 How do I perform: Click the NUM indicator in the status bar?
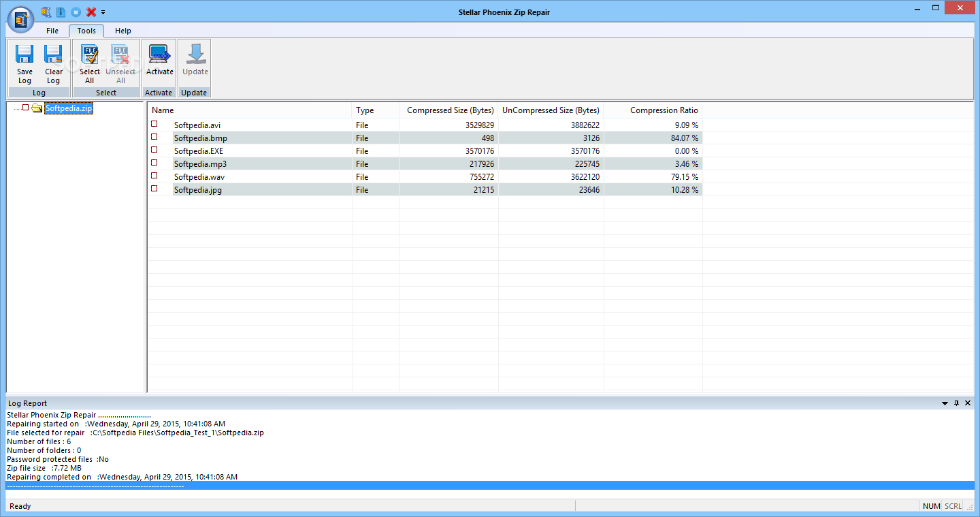[931, 506]
